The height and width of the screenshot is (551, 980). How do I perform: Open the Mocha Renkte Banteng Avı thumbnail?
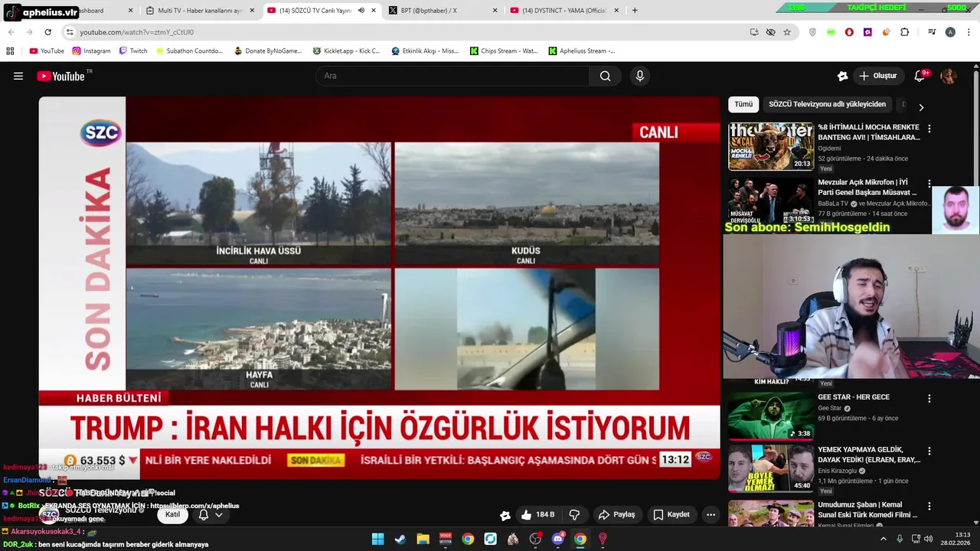click(x=770, y=146)
